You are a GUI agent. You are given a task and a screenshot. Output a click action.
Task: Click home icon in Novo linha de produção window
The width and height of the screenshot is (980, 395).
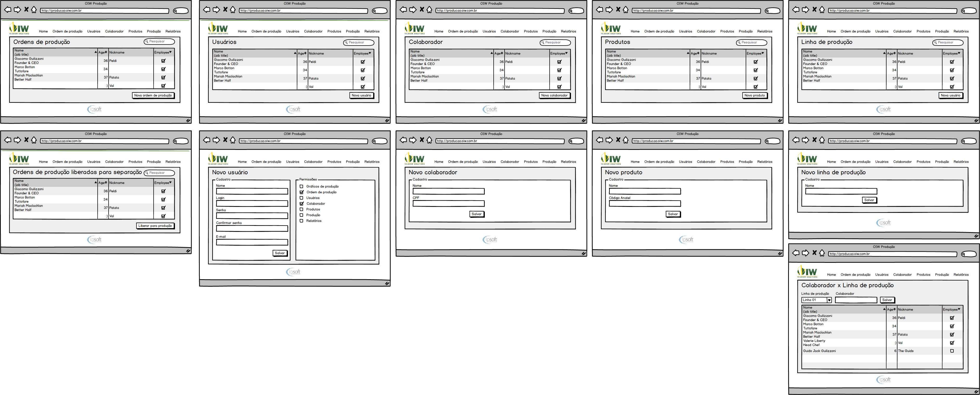pos(822,140)
